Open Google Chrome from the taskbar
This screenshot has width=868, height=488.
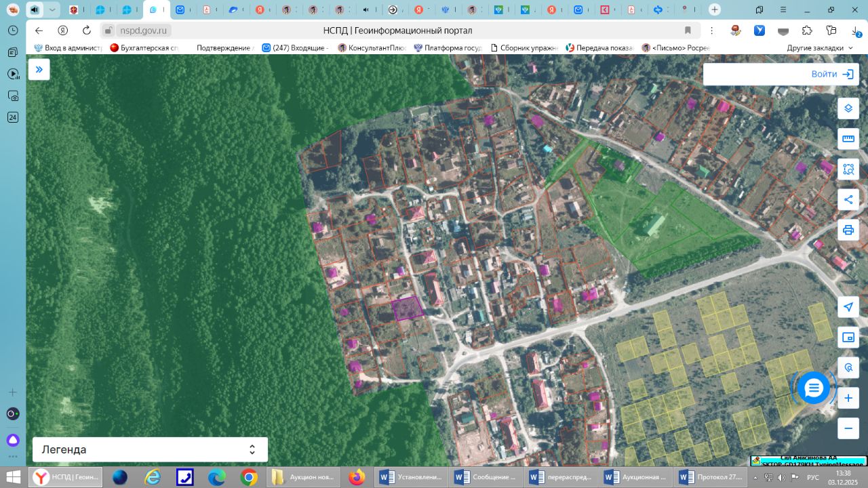[249, 477]
